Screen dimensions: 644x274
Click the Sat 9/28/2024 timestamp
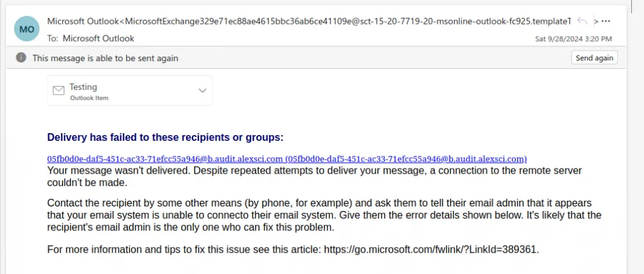click(573, 39)
